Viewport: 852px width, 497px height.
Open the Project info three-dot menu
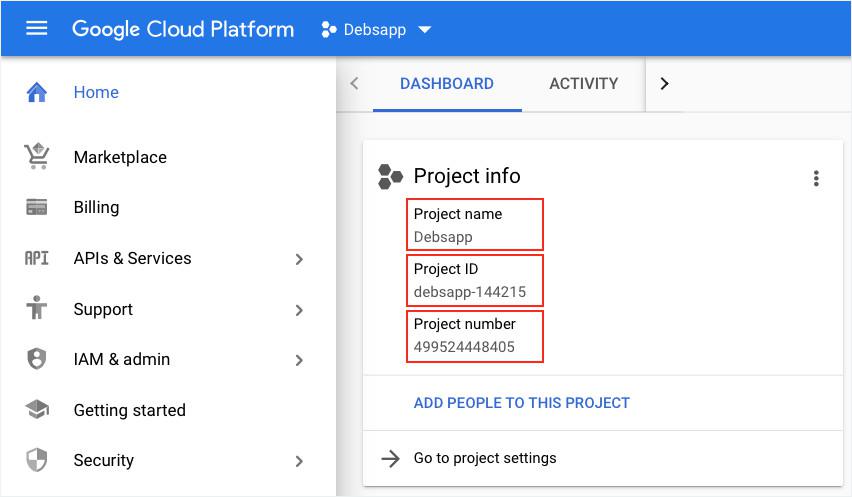[x=816, y=179]
